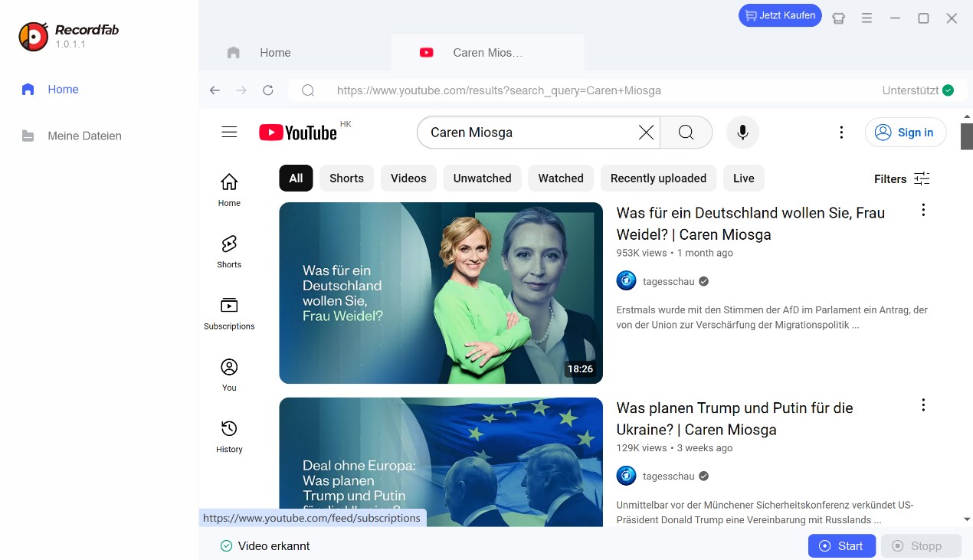973x560 pixels.
Task: Open tagesschau channel name under Trump und Putin video
Action: coord(668,476)
